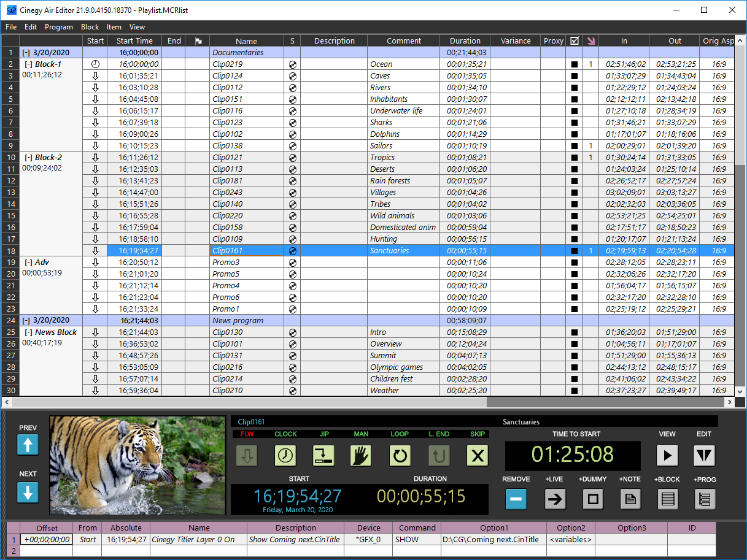Click the status globe icon for Promo3
747x560 pixels.
[x=292, y=263]
